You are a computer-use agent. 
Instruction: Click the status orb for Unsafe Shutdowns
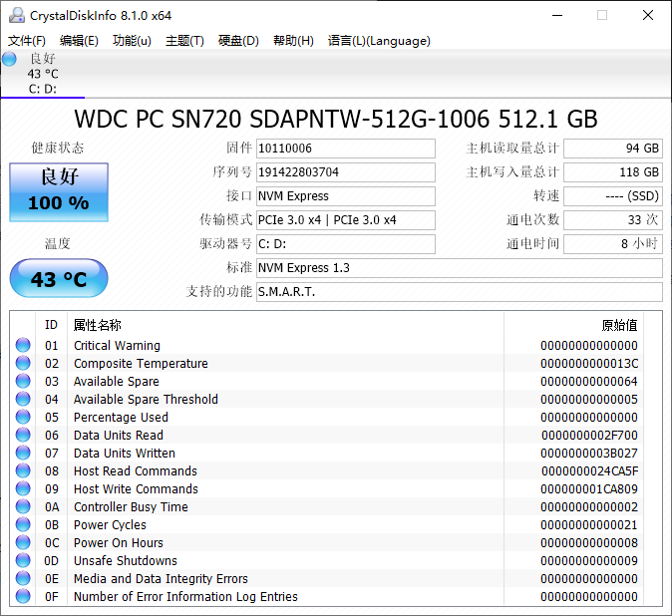[x=23, y=561]
